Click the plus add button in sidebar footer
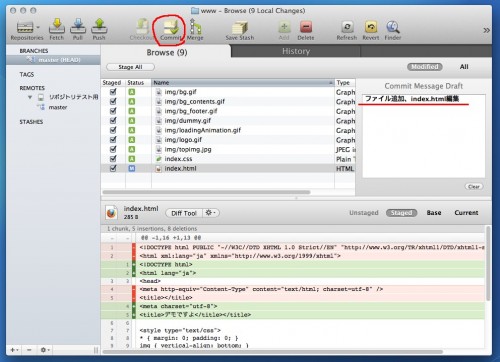Viewport: 500px width, 362px height. tap(13, 350)
